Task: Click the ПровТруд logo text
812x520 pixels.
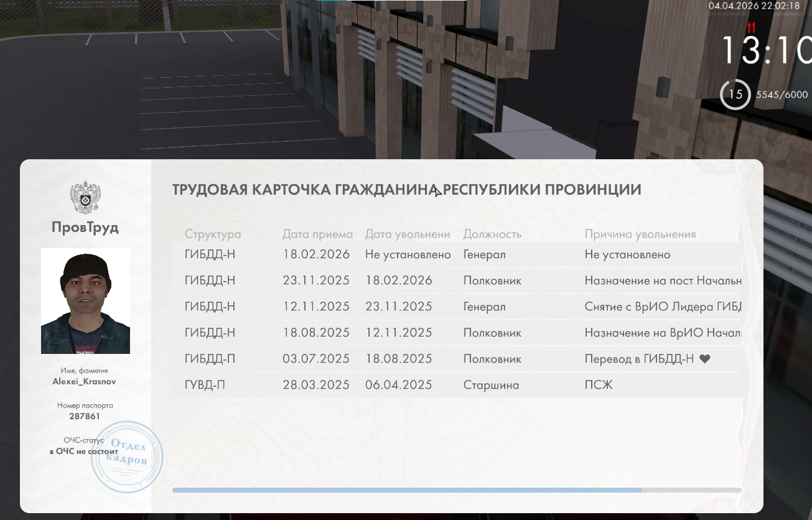Action: pos(85,228)
